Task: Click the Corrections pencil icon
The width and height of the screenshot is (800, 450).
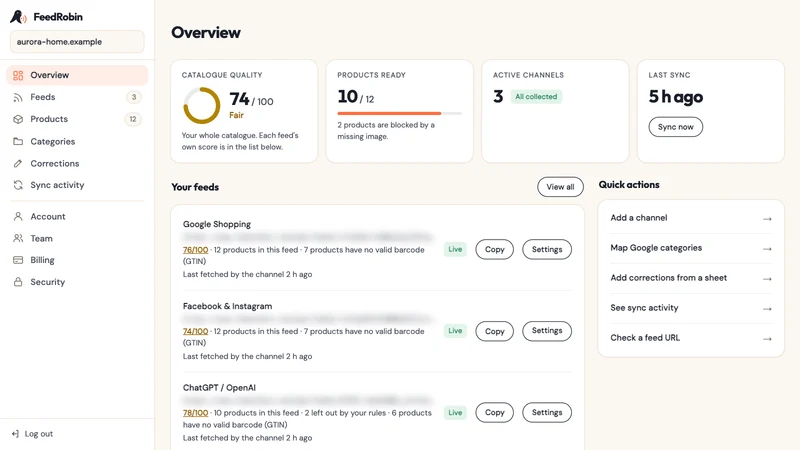Action: 18,163
